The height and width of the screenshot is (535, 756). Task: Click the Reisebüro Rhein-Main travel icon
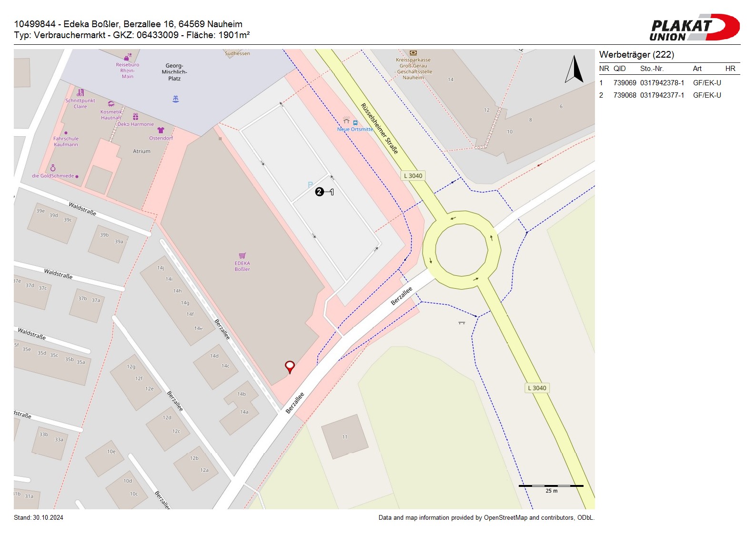127,57
